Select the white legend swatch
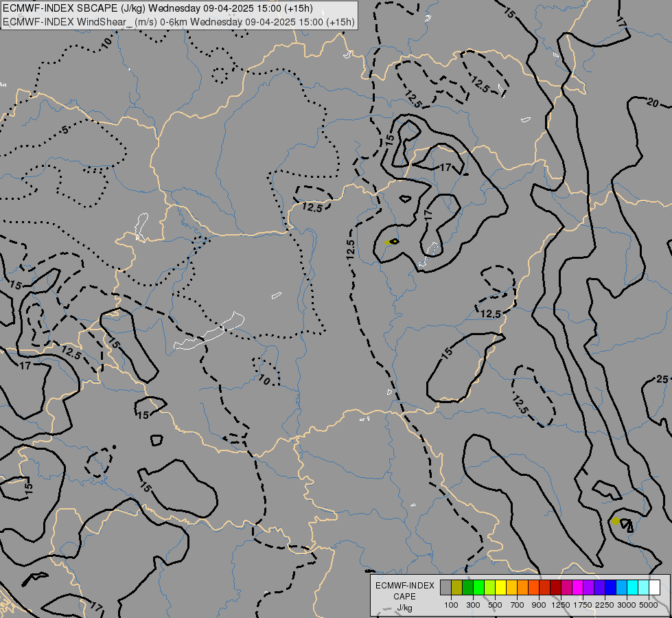The image size is (672, 618). coord(654,587)
